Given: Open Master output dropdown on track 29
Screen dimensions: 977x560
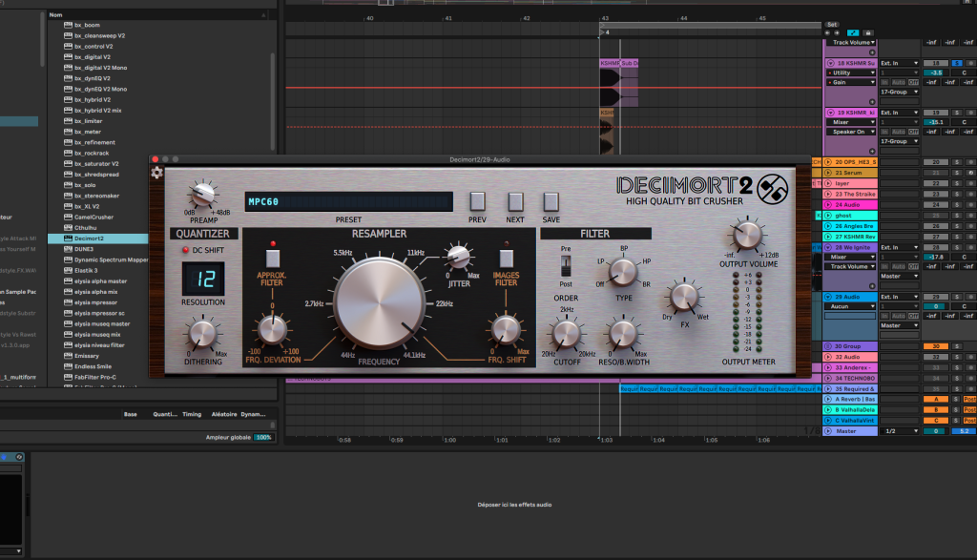Looking at the screenshot, I should [899, 325].
